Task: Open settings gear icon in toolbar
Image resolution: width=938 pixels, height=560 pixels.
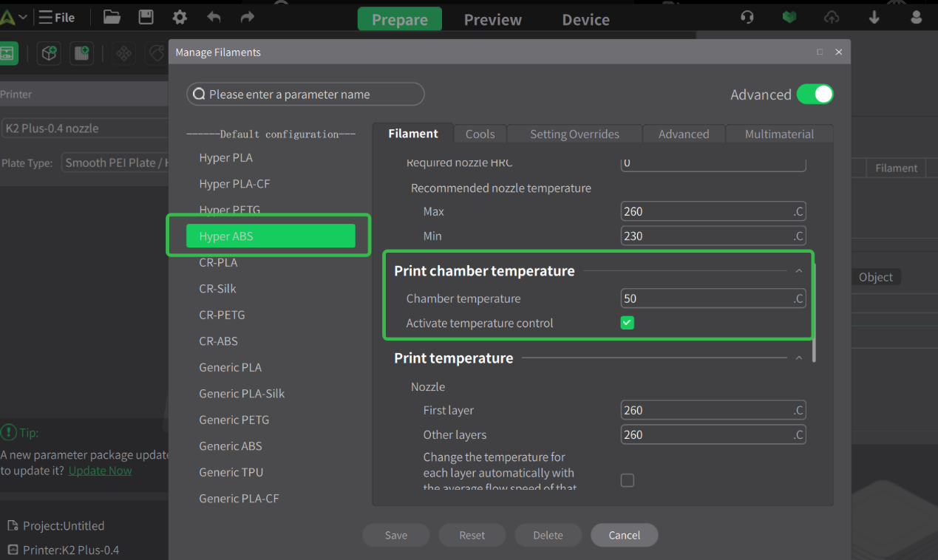Action: (x=180, y=17)
